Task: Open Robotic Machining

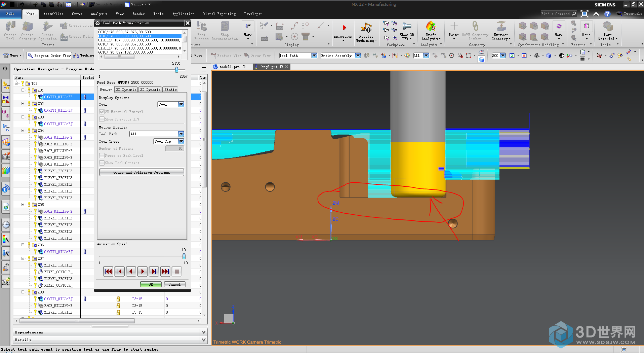Action: (x=366, y=32)
